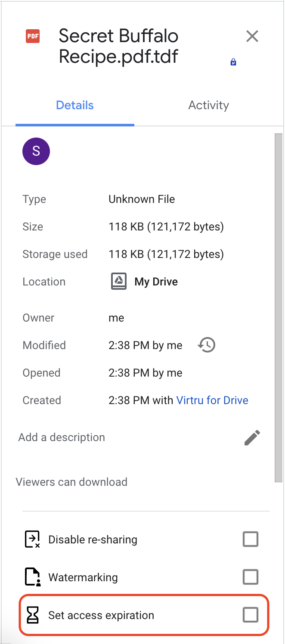Click the purple S owner avatar
The width and height of the screenshot is (285, 644).
coord(36,151)
